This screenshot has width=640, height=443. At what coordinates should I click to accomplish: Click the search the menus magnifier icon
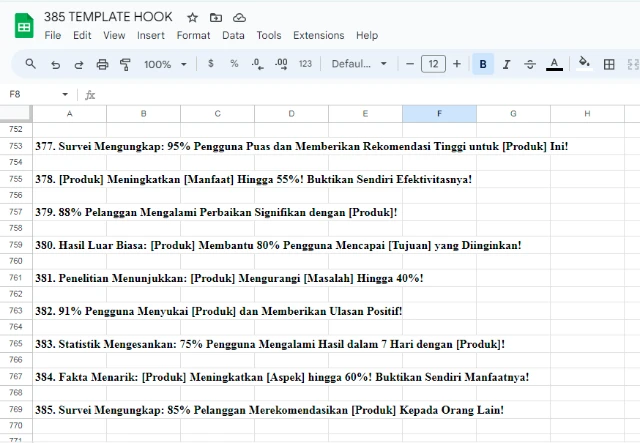tap(30, 64)
